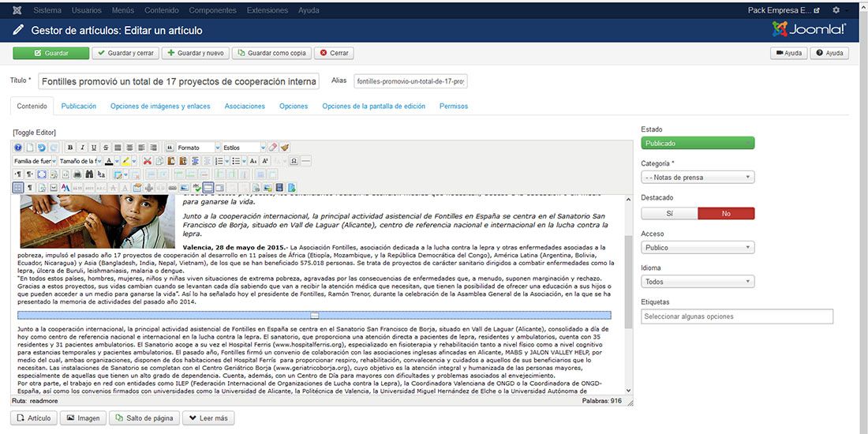The height and width of the screenshot is (434, 868).
Task: Apply superscript formatting
Action: pyautogui.click(x=265, y=161)
